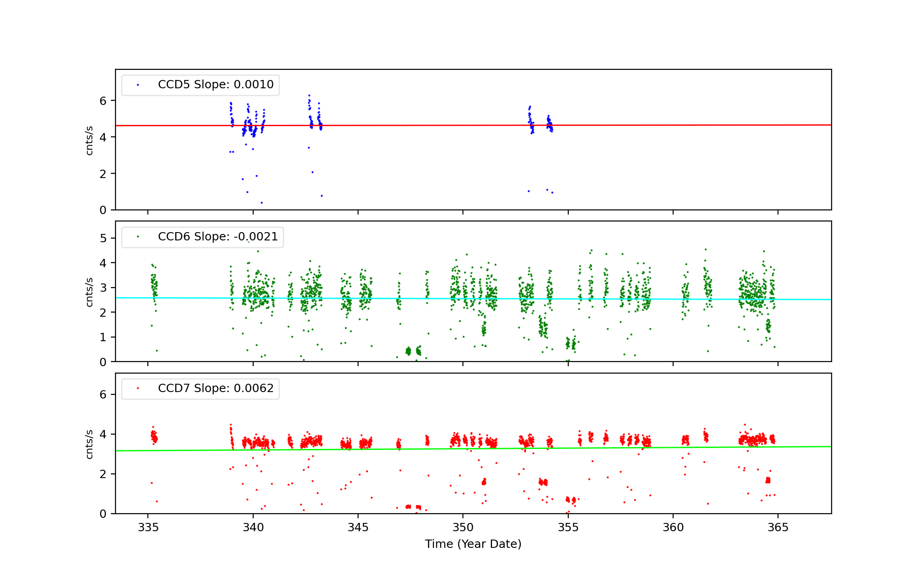
Task: Click the cnts/s label of bottom plot
Action: click(x=90, y=444)
